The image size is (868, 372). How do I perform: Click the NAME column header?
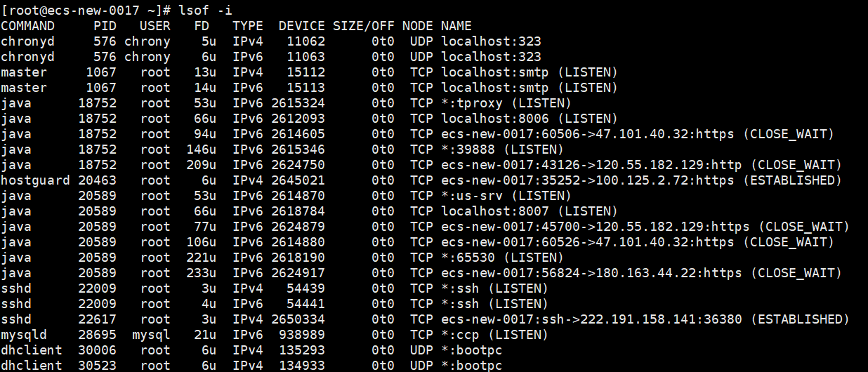456,26
